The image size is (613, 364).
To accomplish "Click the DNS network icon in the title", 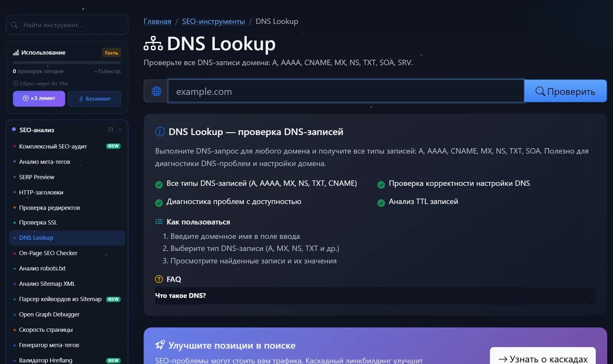I will [153, 43].
